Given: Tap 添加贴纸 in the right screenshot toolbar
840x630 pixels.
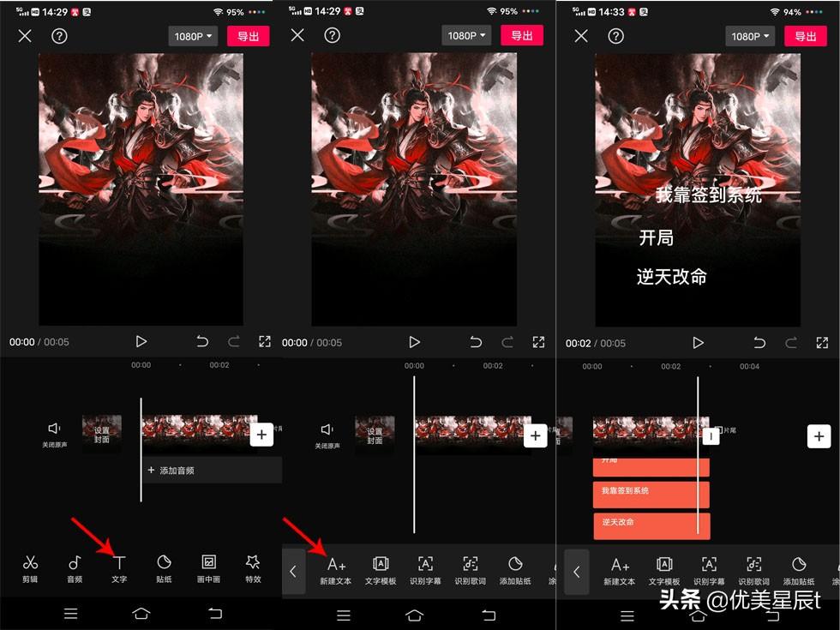Looking at the screenshot, I should click(799, 571).
